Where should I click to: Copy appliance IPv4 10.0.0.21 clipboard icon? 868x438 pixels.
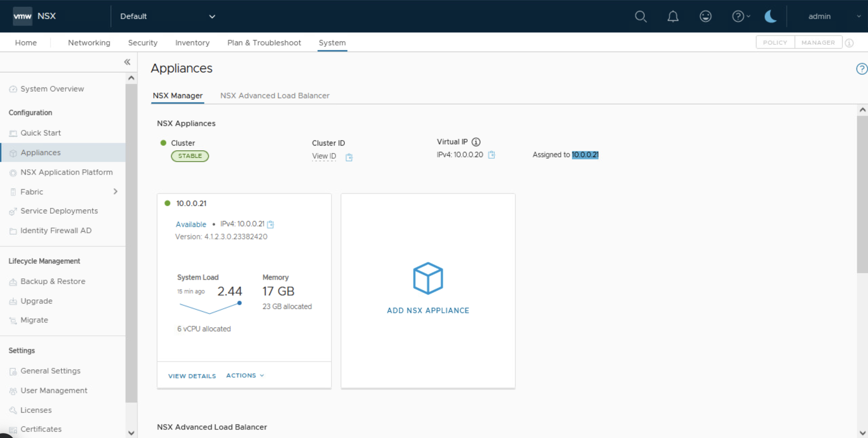(x=271, y=224)
